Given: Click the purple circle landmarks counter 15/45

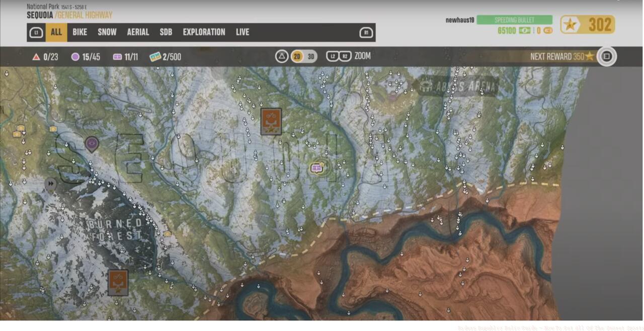Looking at the screenshot, I should coord(86,57).
